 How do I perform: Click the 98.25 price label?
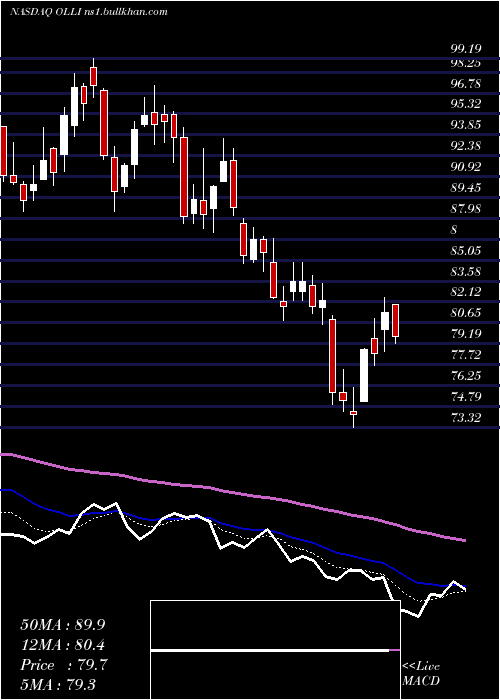pyautogui.click(x=466, y=63)
